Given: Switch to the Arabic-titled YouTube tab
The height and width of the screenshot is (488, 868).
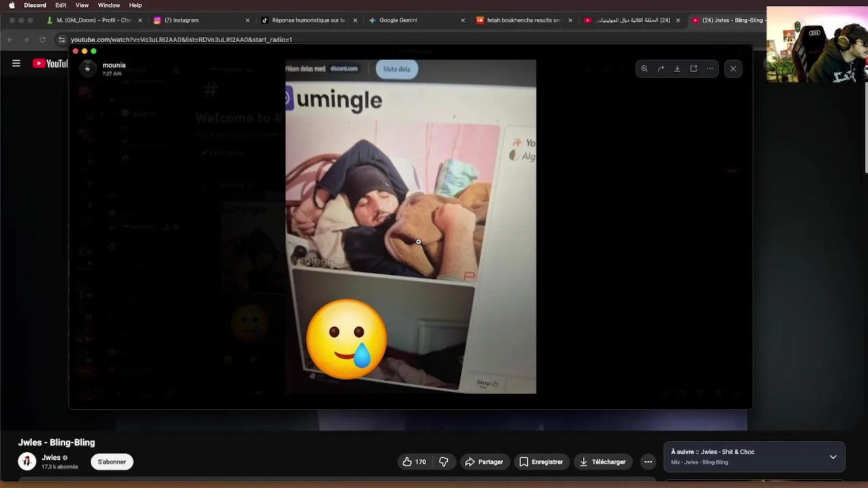Looking at the screenshot, I should point(631,20).
